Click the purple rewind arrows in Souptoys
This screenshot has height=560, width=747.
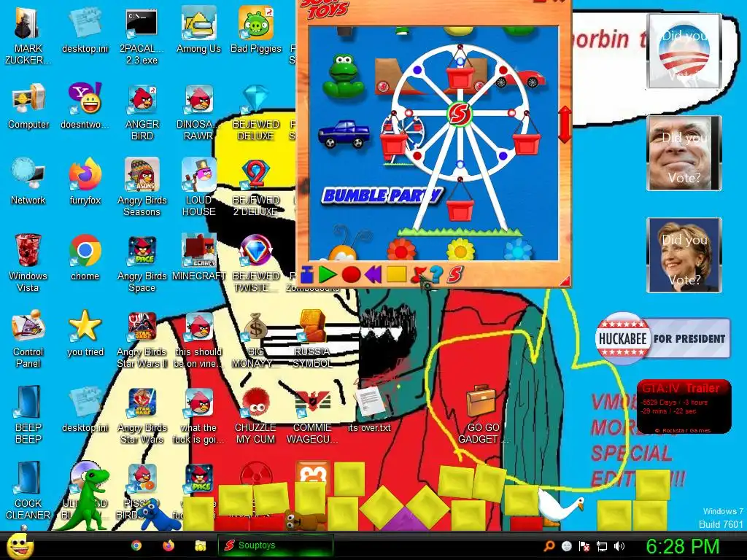[x=373, y=274]
